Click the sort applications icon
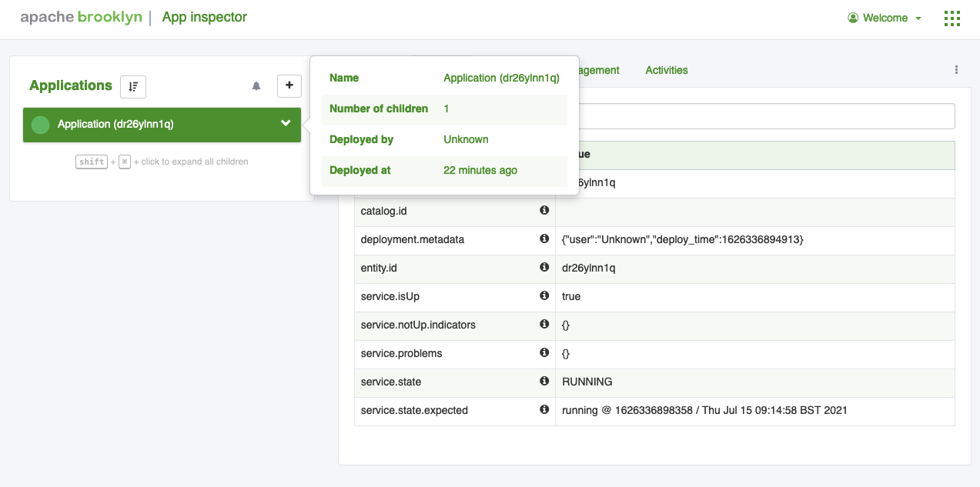This screenshot has width=980, height=487. point(133,86)
